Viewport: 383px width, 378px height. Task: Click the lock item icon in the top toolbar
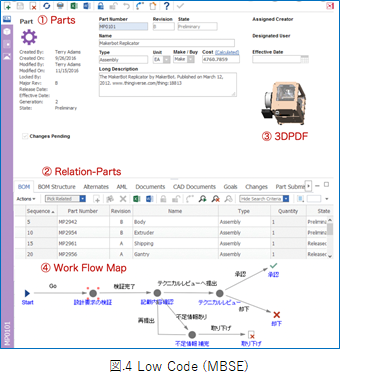[101, 6]
